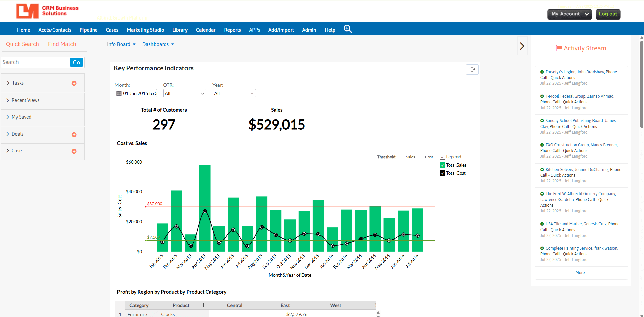Uncheck the Total Sales legend checkbox
This screenshot has width=644, height=317.
442,165
